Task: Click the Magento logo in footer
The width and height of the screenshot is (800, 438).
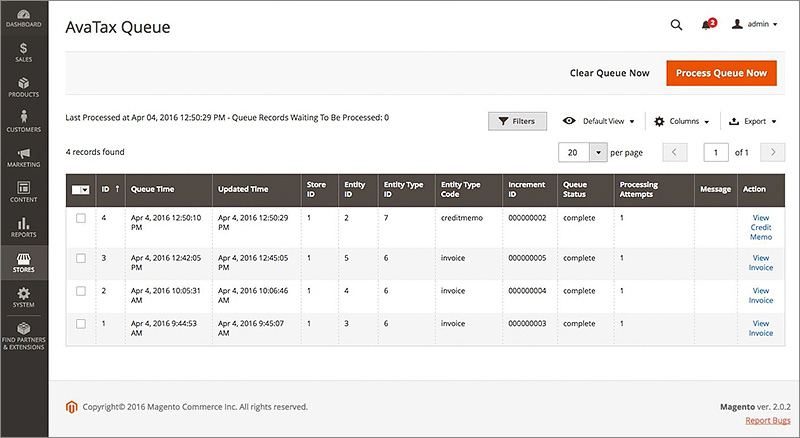Action: [x=71, y=407]
